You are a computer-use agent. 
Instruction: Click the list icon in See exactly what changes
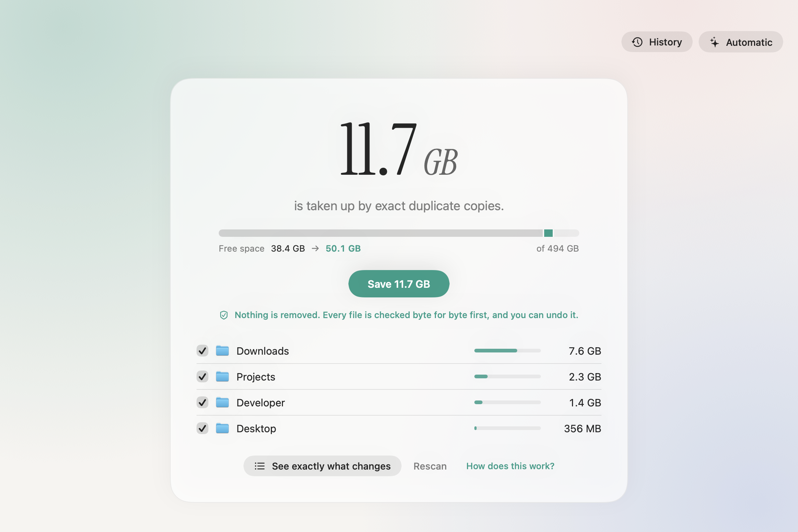(260, 466)
